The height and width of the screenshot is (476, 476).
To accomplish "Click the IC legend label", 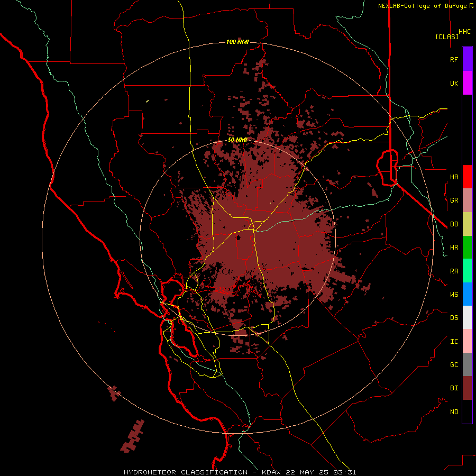I will coord(454,342).
